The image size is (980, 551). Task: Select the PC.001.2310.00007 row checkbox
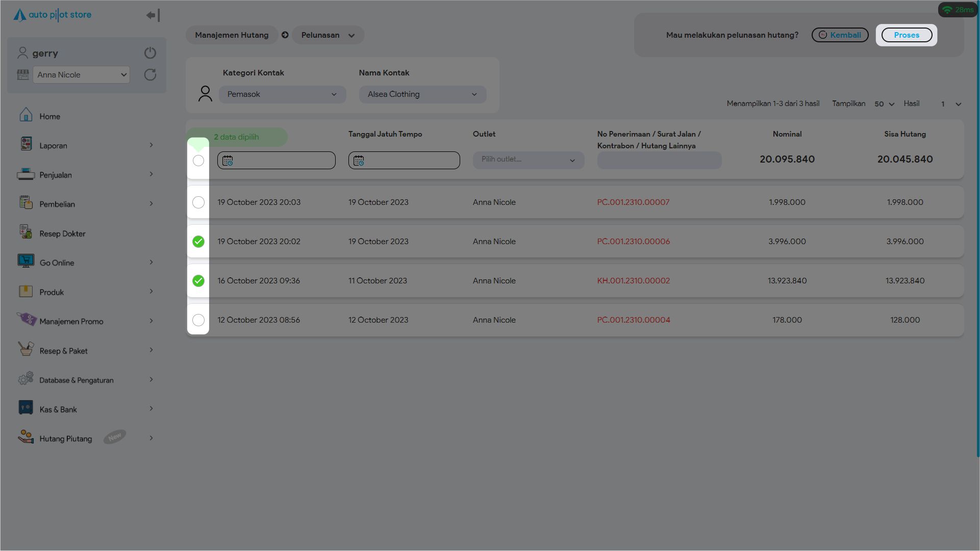(198, 202)
